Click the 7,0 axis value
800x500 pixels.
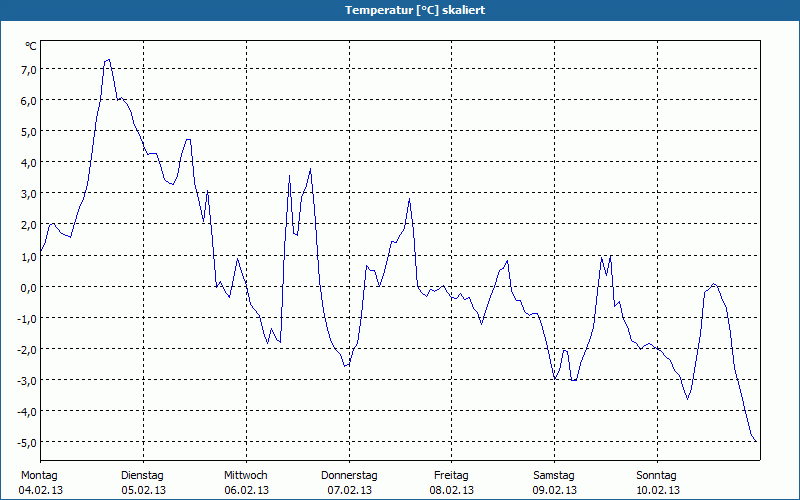(x=29, y=70)
